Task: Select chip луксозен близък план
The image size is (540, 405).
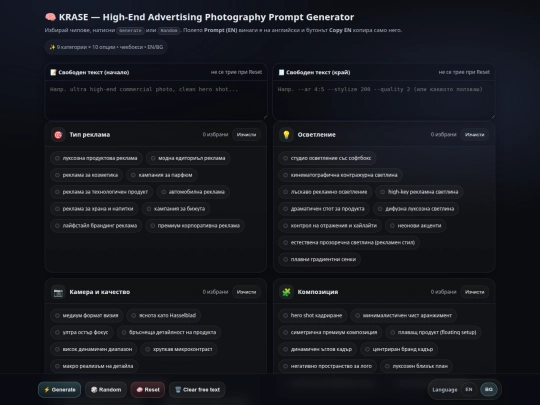Action: (417, 366)
